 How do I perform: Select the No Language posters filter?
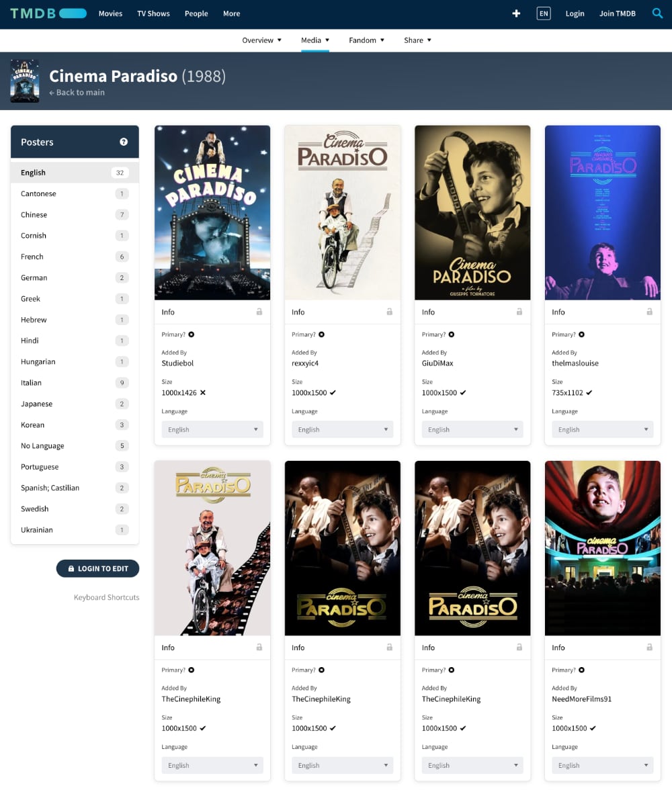click(x=75, y=446)
